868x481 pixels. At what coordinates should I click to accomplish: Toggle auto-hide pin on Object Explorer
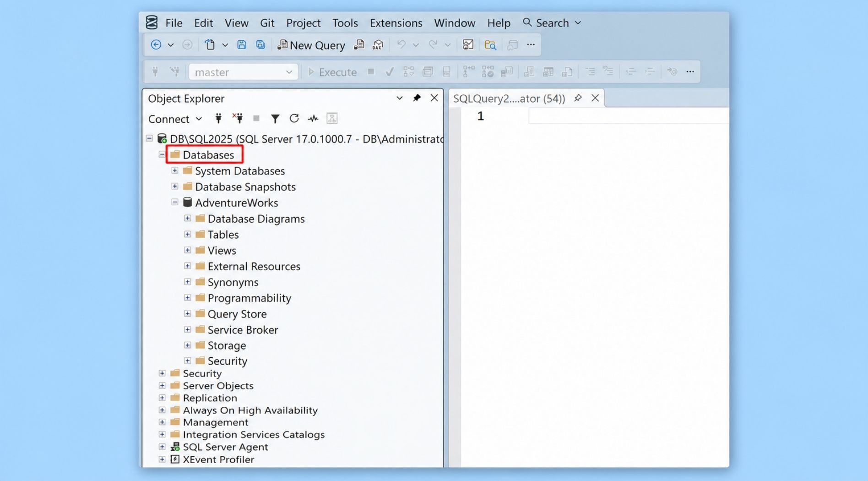(417, 98)
